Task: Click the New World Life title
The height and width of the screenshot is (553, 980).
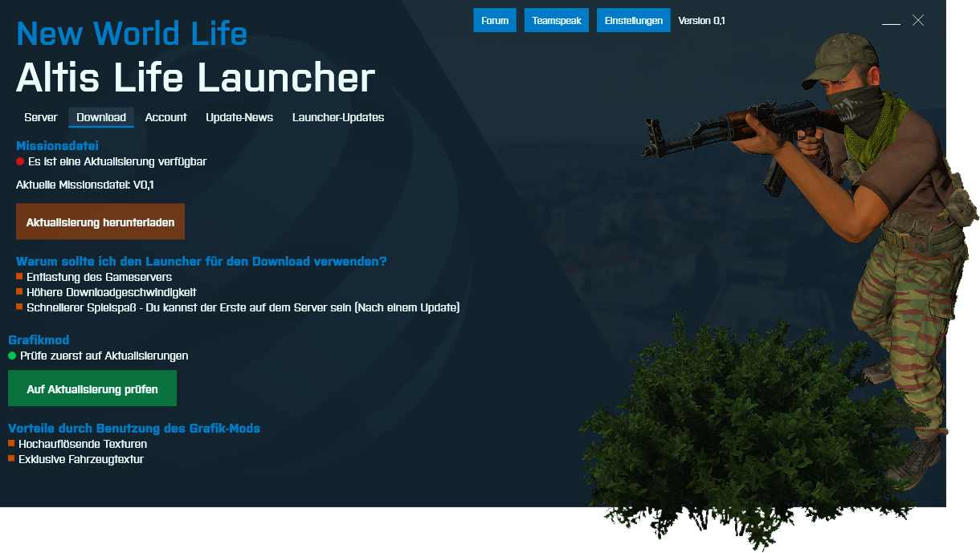Action: click(132, 34)
